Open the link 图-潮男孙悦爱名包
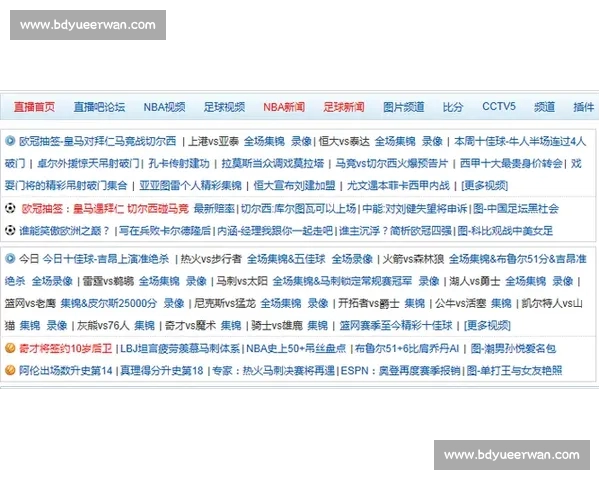 pyautogui.click(x=513, y=349)
